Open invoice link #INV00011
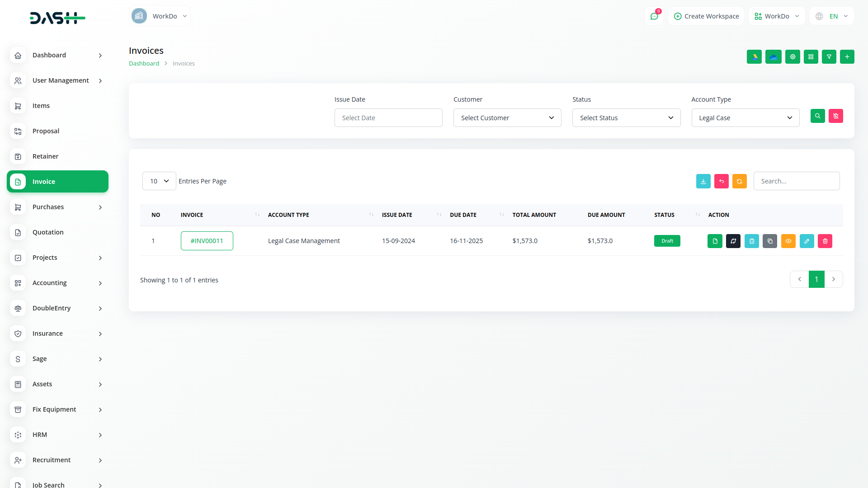Screen dimensions: 868x488 point(207,241)
